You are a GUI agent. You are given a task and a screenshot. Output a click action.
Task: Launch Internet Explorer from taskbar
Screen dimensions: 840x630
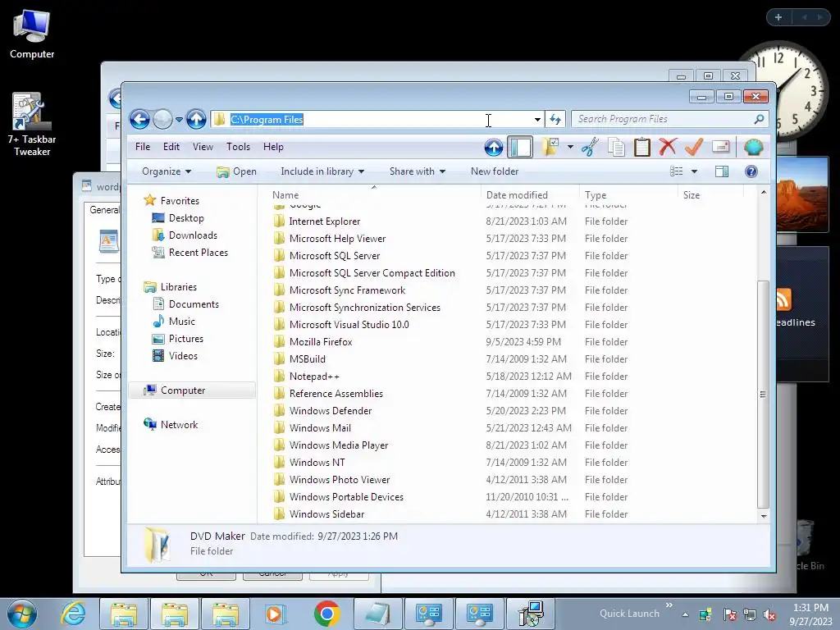tap(73, 614)
